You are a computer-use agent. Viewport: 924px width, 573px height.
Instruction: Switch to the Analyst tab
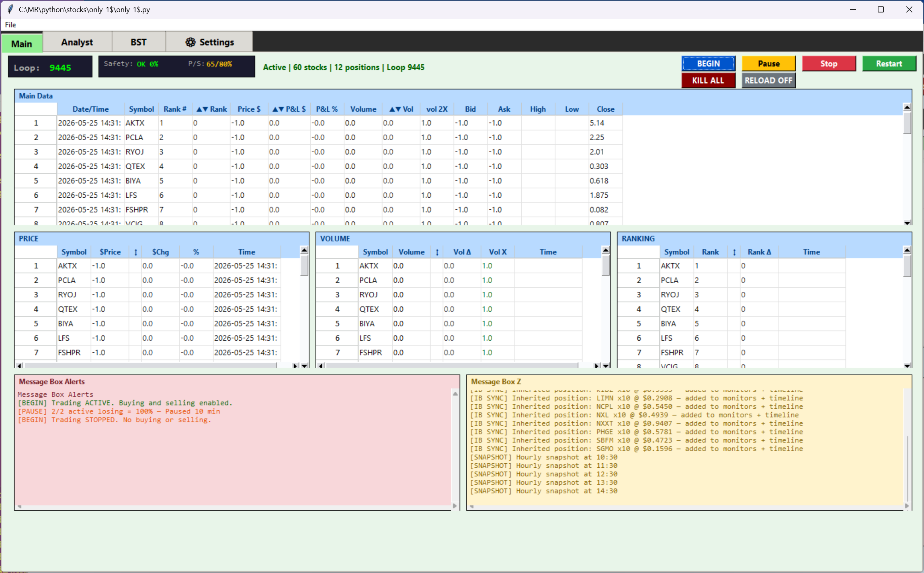click(x=77, y=42)
